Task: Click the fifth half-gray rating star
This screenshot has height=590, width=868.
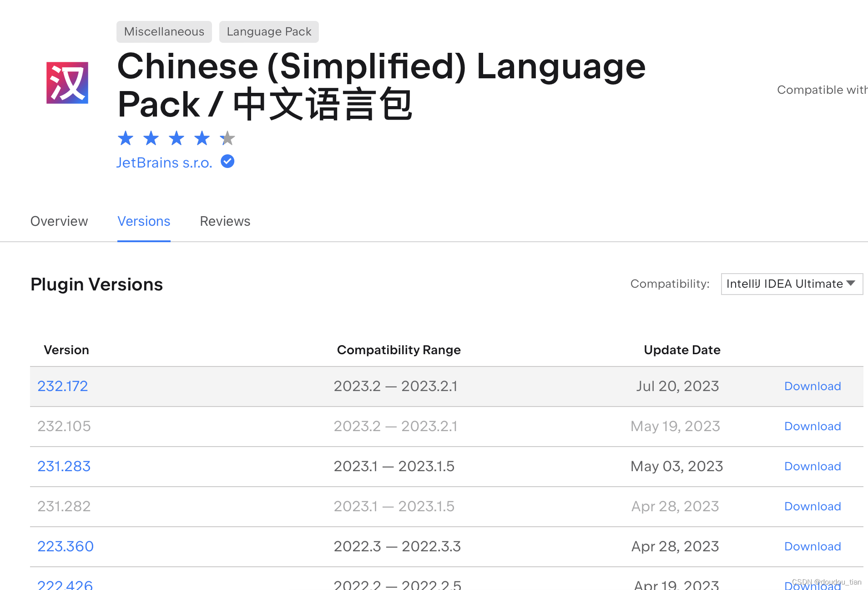Action: [227, 138]
